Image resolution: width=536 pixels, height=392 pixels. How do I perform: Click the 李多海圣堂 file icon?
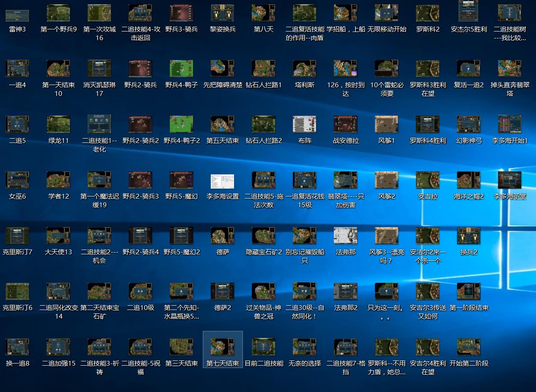(x=510, y=180)
